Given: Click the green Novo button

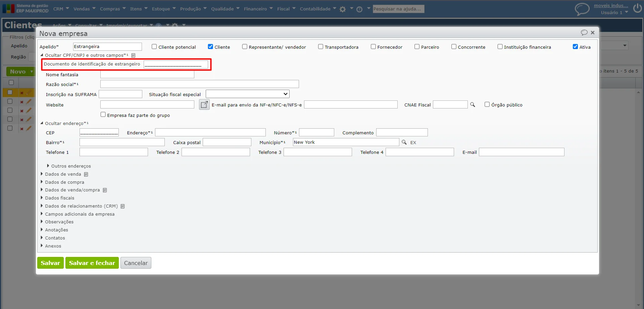Looking at the screenshot, I should [18, 72].
